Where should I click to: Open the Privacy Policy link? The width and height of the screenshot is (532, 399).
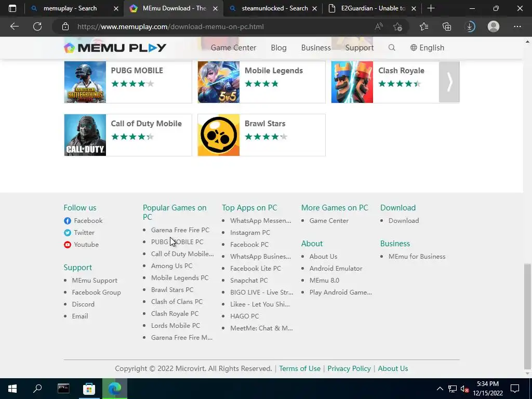click(x=349, y=368)
